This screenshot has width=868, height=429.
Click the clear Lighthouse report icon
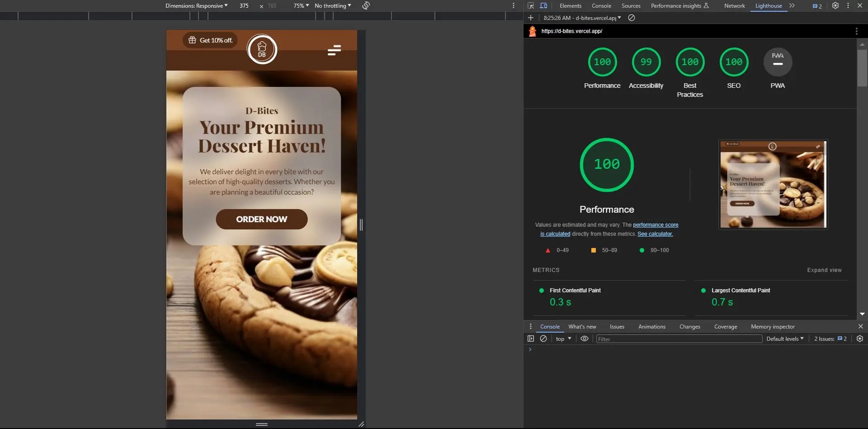click(632, 18)
